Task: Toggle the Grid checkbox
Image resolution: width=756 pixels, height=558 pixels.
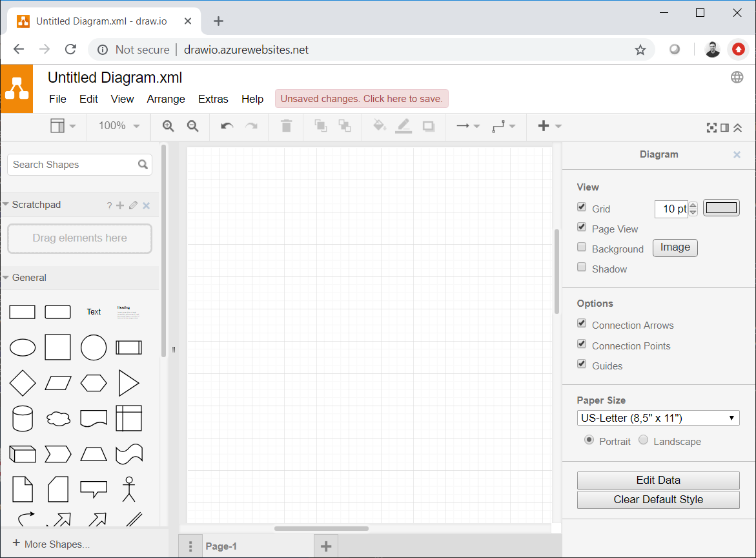Action: click(582, 207)
